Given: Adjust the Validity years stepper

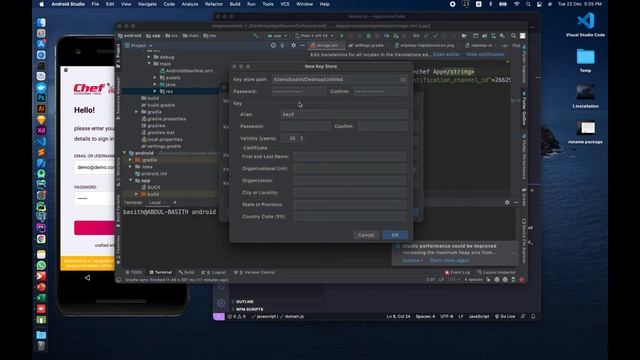Looking at the screenshot, I should (302, 138).
